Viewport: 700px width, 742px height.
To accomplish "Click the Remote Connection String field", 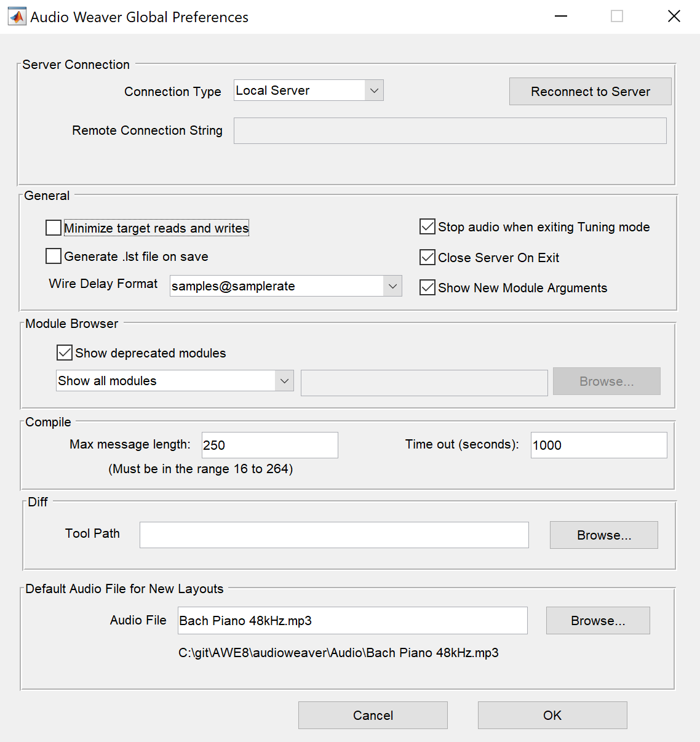I will (450, 130).
